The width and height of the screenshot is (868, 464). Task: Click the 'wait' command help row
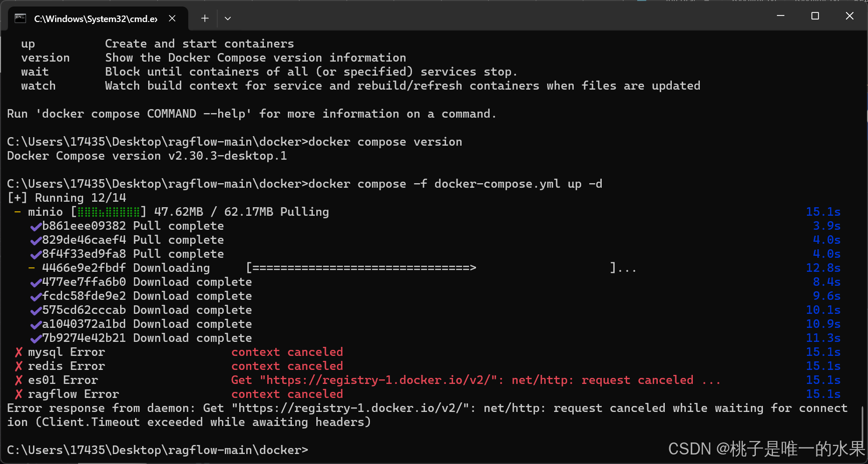click(269, 72)
